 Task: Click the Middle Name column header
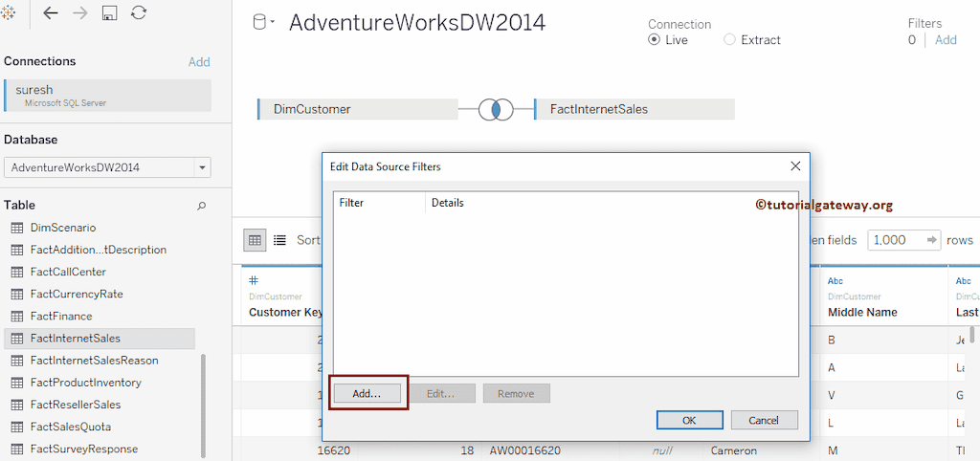(883, 297)
